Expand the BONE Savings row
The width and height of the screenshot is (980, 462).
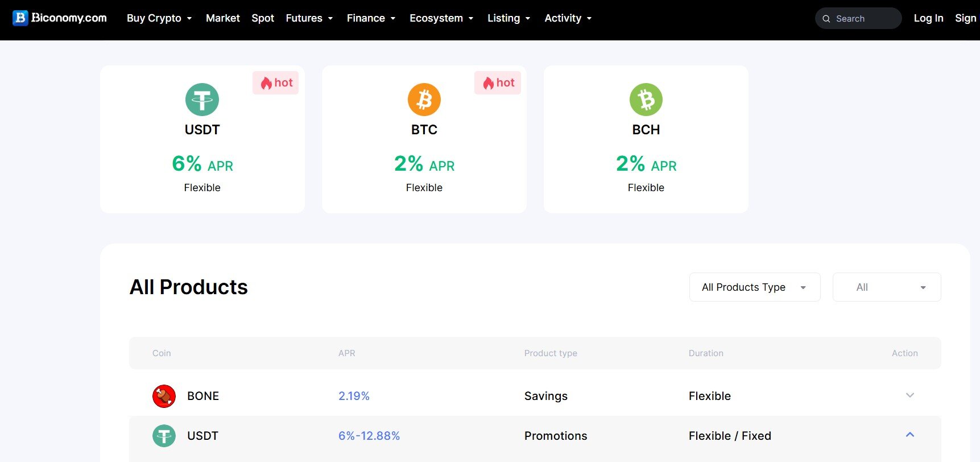click(x=909, y=395)
